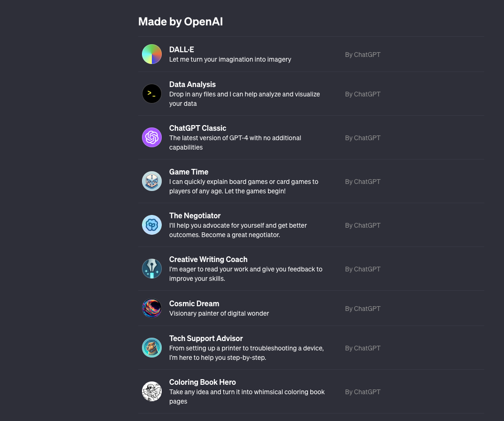The width and height of the screenshot is (504, 421).
Task: Click the Creative Writing Coach pen icon
Action: (152, 269)
